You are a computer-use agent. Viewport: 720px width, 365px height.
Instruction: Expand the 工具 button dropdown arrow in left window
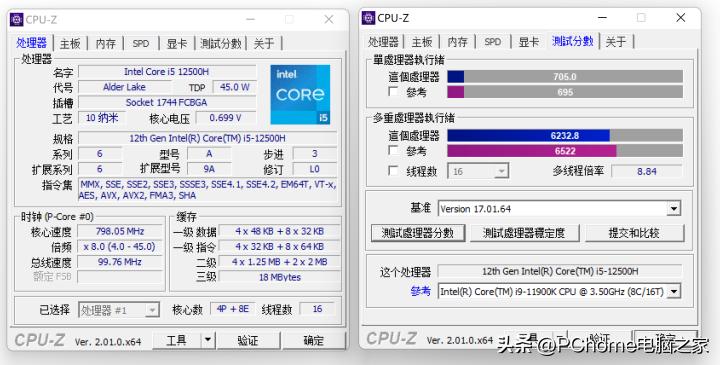pos(208,340)
